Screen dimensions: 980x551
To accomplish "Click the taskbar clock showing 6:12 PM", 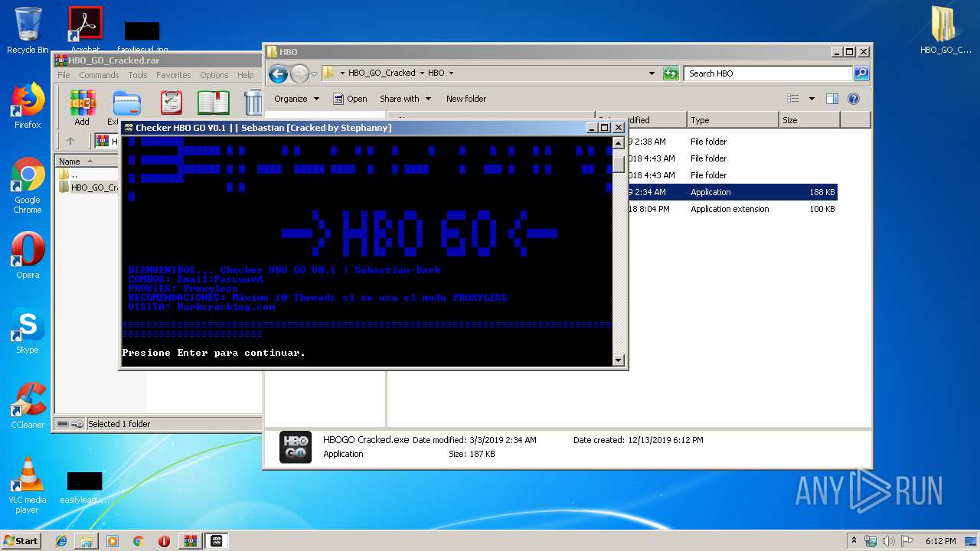I will 940,541.
